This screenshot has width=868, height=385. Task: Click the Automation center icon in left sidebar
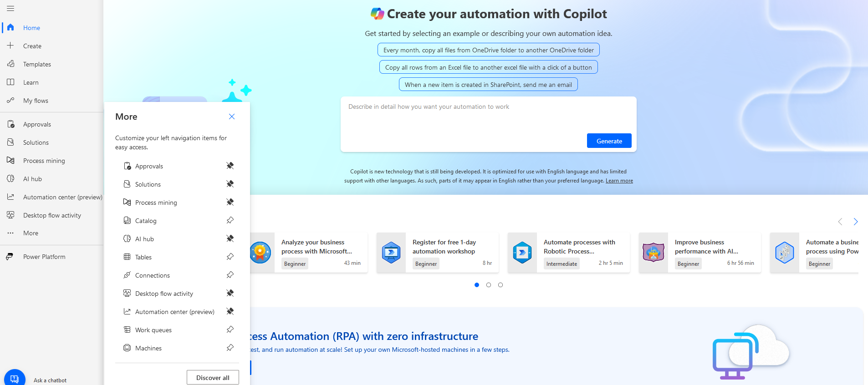pos(10,197)
